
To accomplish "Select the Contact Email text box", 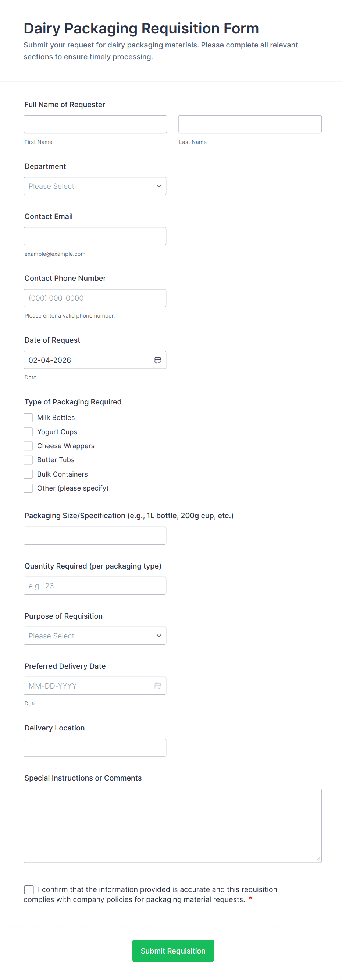I will [x=95, y=236].
